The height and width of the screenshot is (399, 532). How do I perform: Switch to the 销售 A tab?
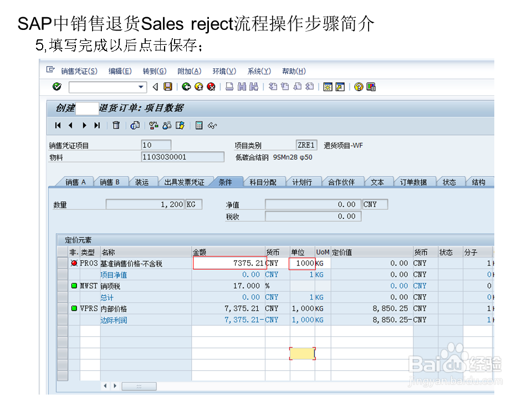[x=75, y=182]
